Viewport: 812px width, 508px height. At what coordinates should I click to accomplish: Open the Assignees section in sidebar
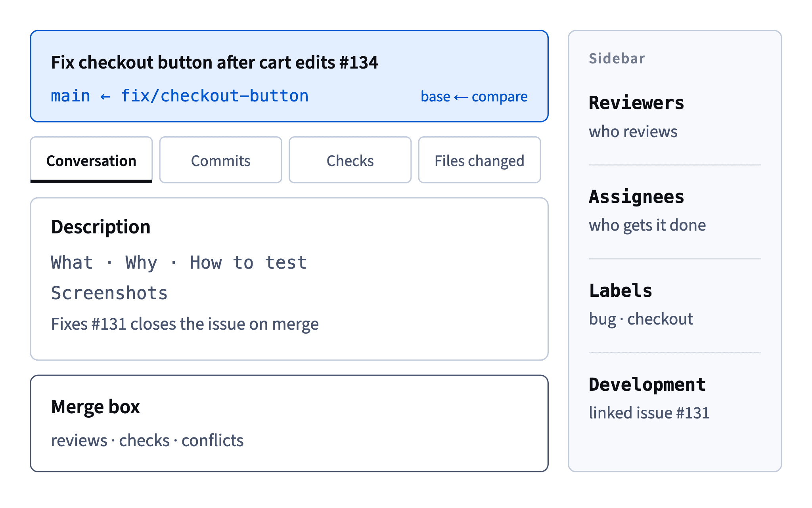click(x=636, y=197)
